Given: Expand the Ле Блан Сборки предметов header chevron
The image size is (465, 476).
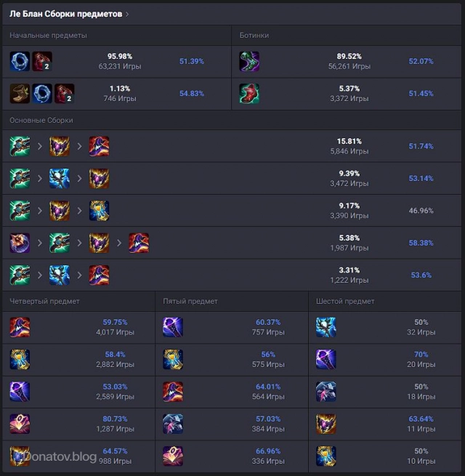Looking at the screenshot, I should pyautogui.click(x=128, y=14).
